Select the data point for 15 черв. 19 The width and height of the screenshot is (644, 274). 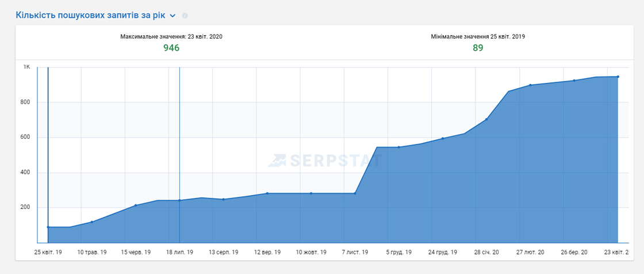pyautogui.click(x=136, y=205)
